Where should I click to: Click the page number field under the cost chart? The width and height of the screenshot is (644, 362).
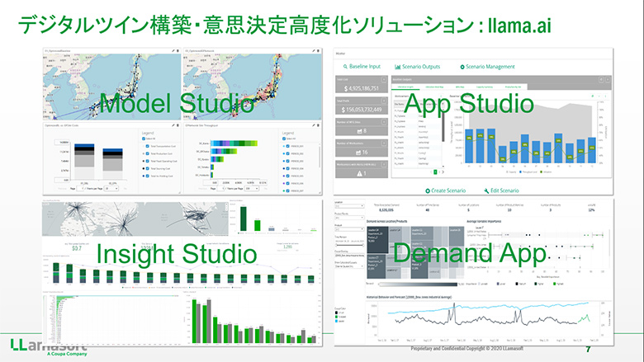pos(82,189)
